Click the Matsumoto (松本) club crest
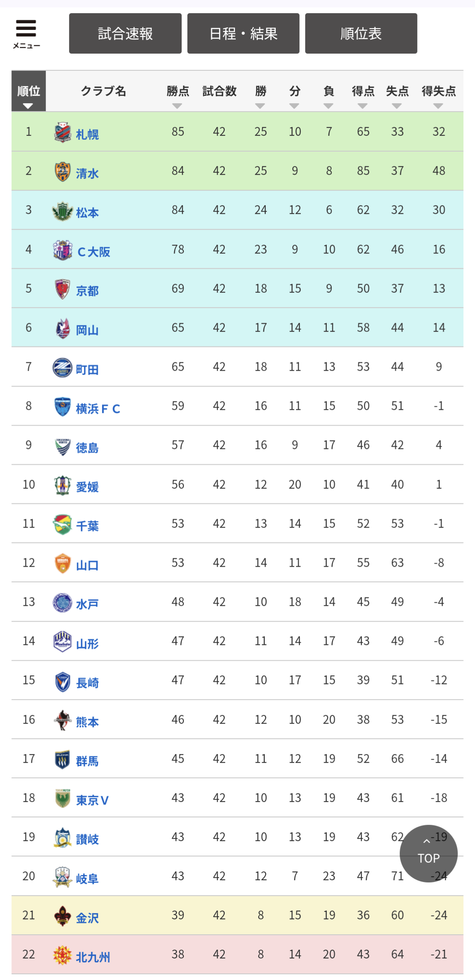Viewport: 475px width, 980px height. coord(62,211)
